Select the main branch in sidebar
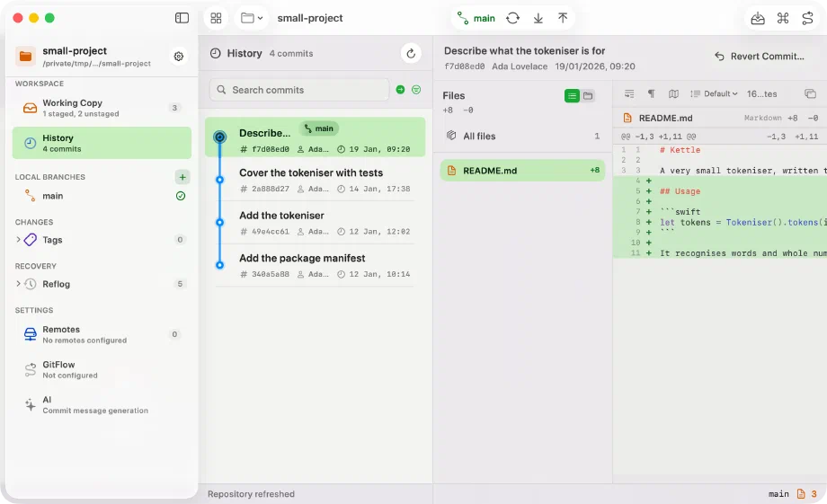The width and height of the screenshot is (827, 504). tap(102, 196)
